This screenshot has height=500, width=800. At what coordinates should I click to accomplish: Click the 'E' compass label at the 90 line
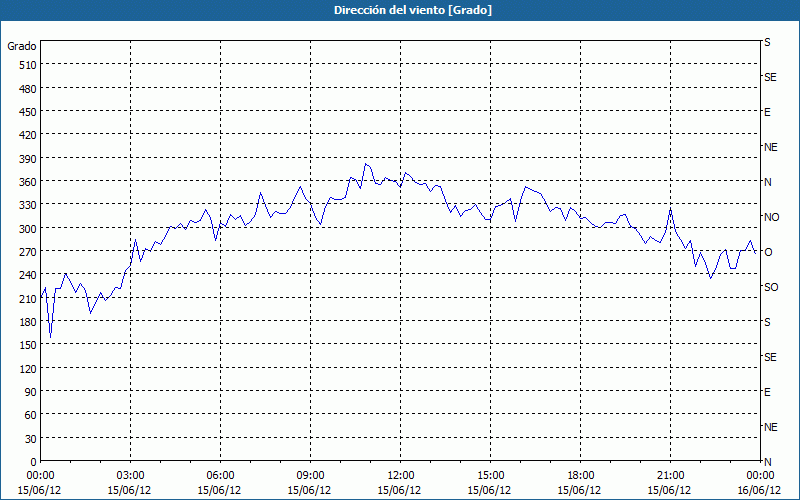click(767, 392)
